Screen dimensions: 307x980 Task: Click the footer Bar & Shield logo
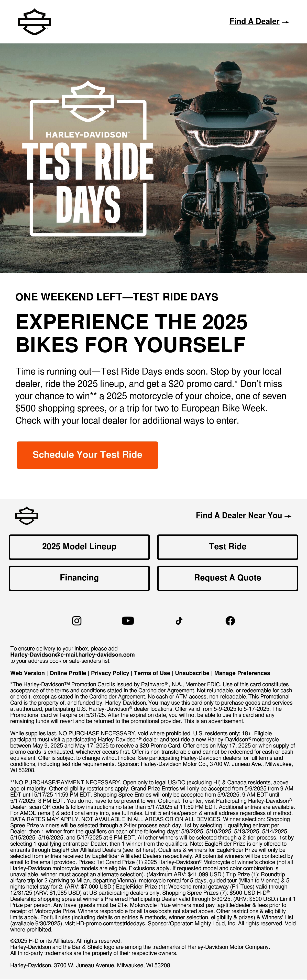coord(27,516)
